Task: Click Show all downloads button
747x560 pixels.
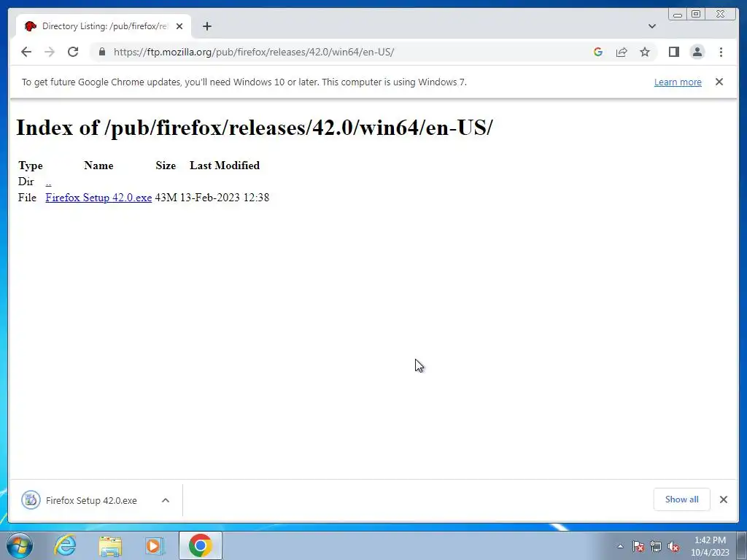Action: (682, 499)
